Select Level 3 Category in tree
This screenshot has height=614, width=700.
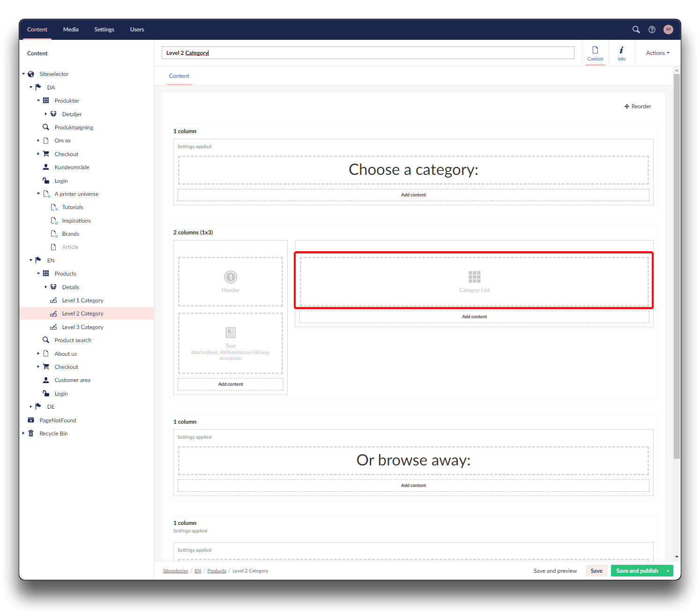coord(82,327)
